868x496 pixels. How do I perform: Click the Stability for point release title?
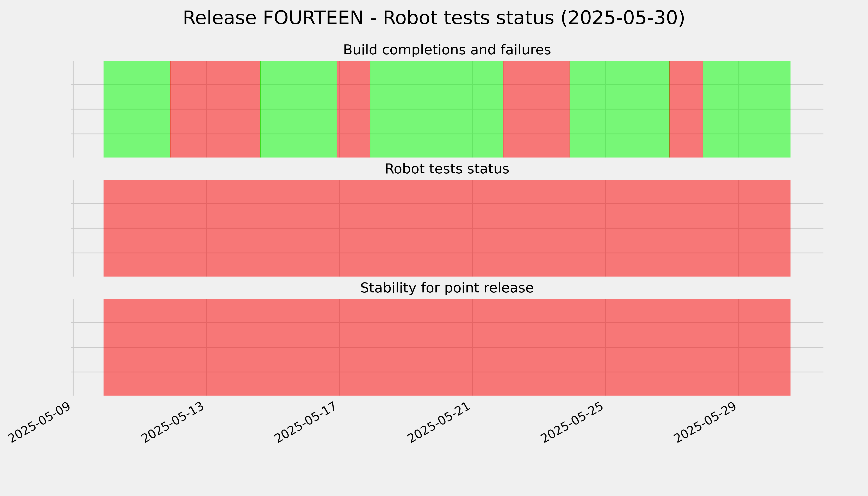447,288
